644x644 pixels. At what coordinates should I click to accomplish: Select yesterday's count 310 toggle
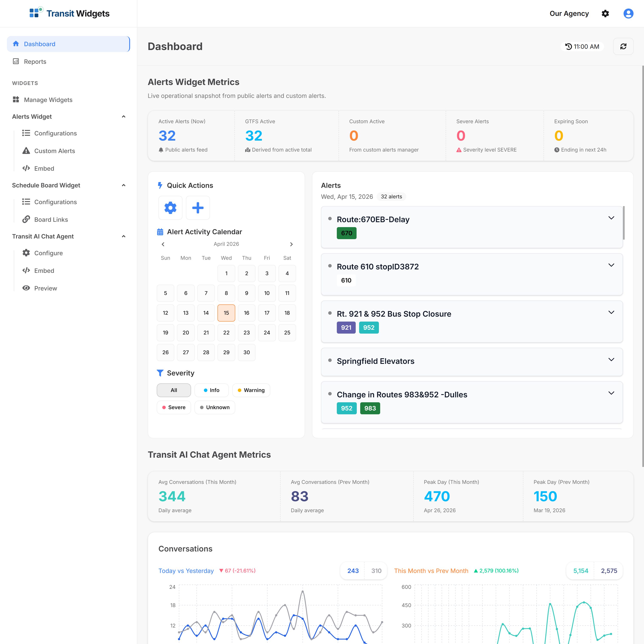[x=376, y=571]
